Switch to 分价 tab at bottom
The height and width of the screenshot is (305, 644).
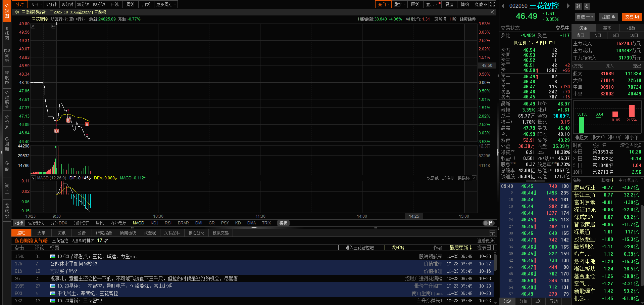(x=523, y=301)
